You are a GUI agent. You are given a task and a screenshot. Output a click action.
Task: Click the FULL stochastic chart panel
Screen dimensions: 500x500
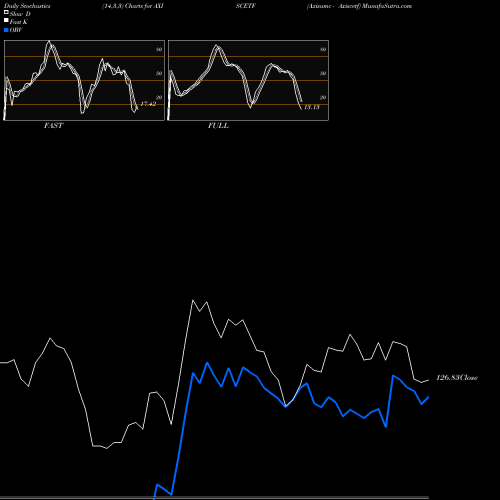248,80
